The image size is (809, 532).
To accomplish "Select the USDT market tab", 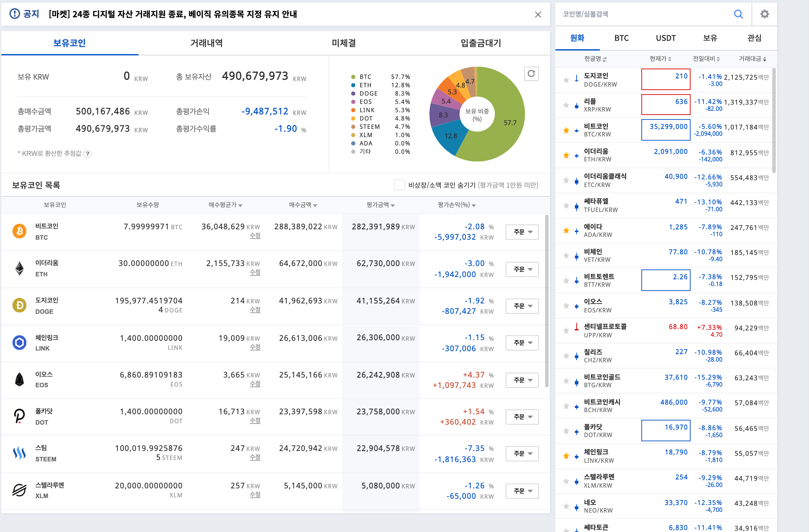I will (666, 38).
